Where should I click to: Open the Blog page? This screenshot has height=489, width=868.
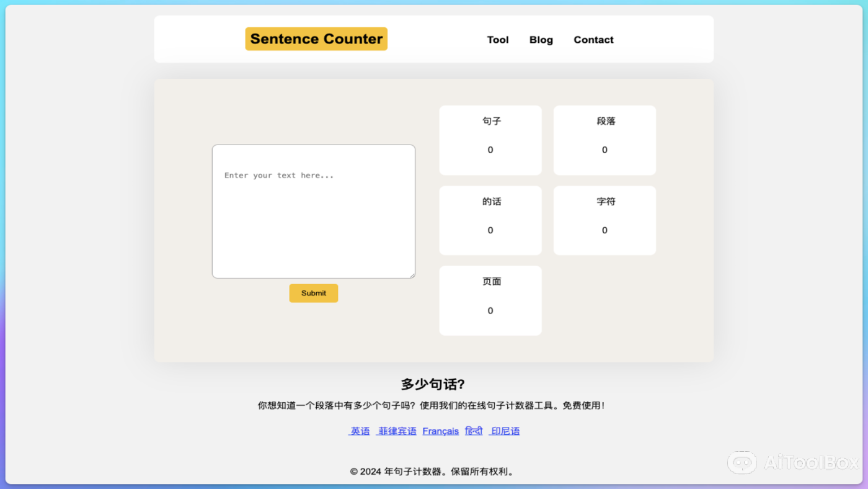541,39
